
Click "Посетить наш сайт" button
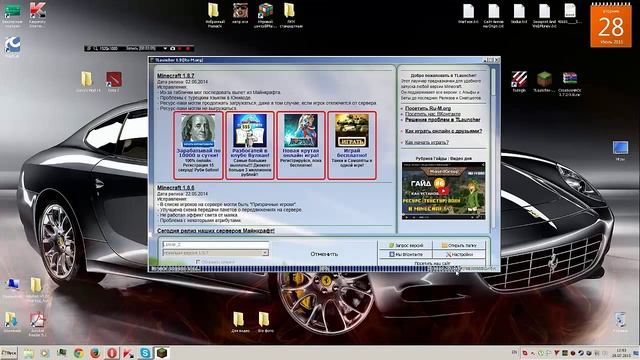tap(432, 263)
